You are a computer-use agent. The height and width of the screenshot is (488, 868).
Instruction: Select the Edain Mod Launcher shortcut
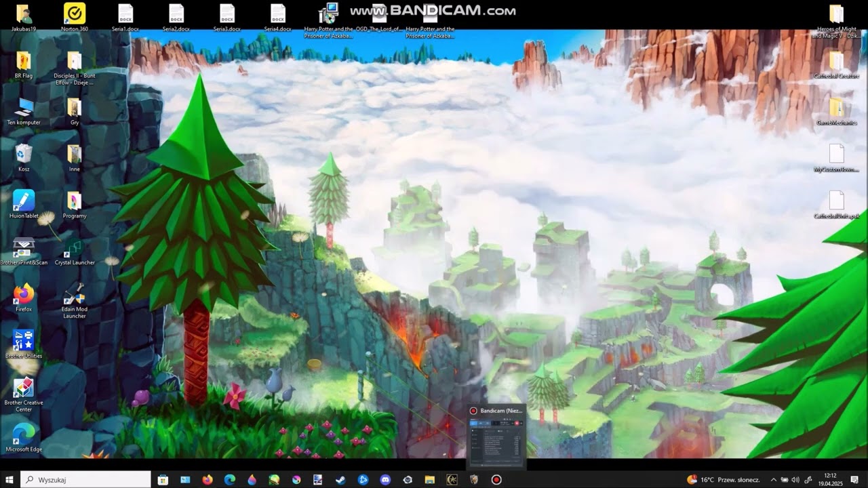pyautogui.click(x=75, y=301)
